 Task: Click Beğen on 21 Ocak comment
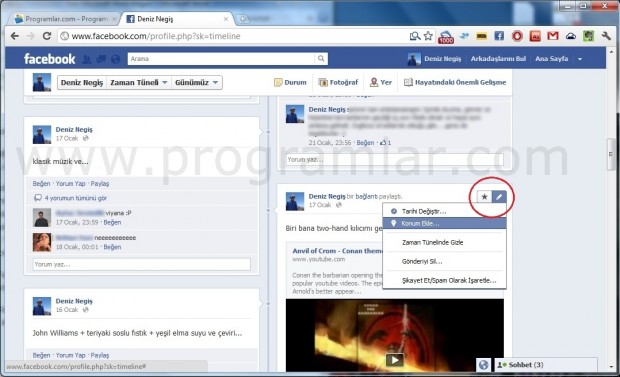coord(365,142)
